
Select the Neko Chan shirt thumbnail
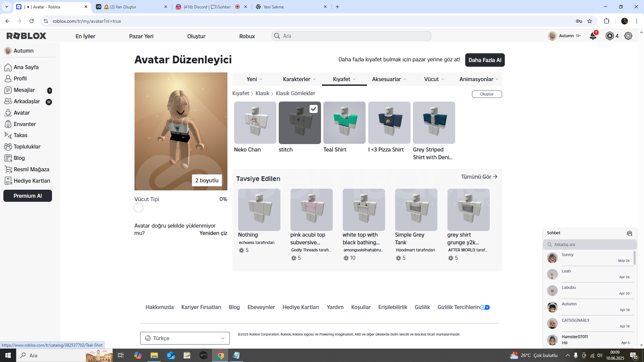pos(255,123)
